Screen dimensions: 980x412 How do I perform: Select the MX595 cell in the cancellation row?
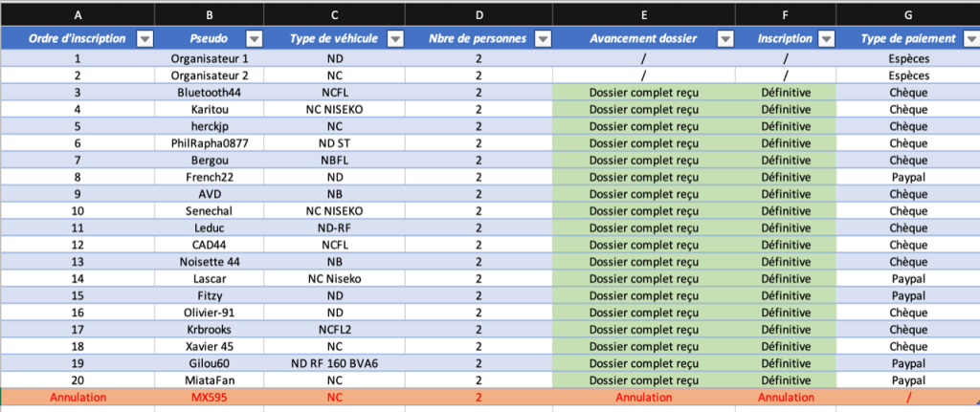pyautogui.click(x=210, y=397)
